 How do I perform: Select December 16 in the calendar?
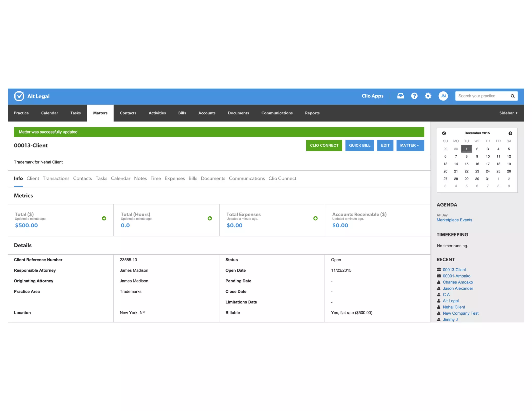point(477,164)
